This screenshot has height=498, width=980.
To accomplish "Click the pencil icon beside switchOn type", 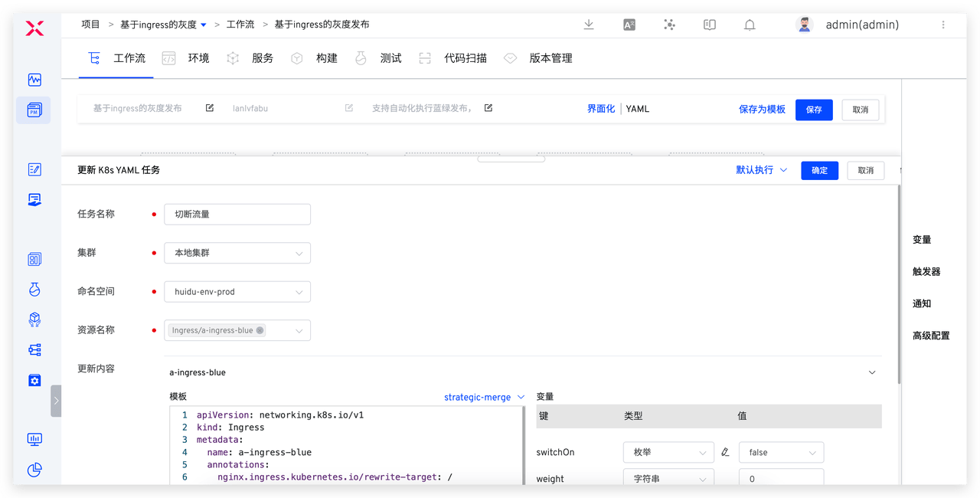I will 725,452.
